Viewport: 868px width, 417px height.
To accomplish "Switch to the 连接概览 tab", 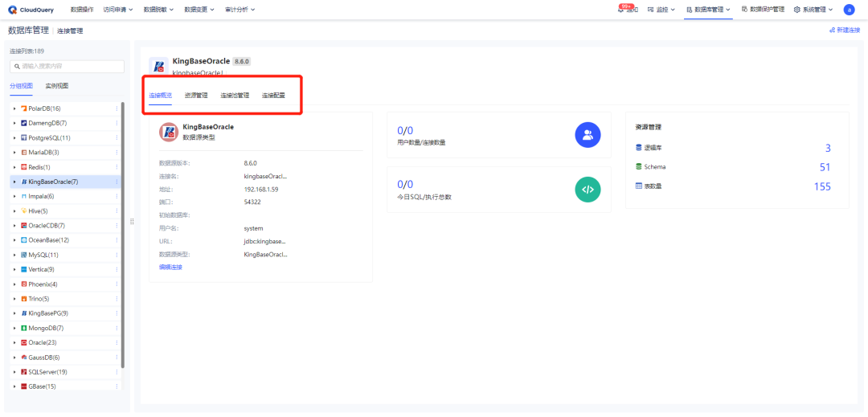I will pyautogui.click(x=160, y=95).
